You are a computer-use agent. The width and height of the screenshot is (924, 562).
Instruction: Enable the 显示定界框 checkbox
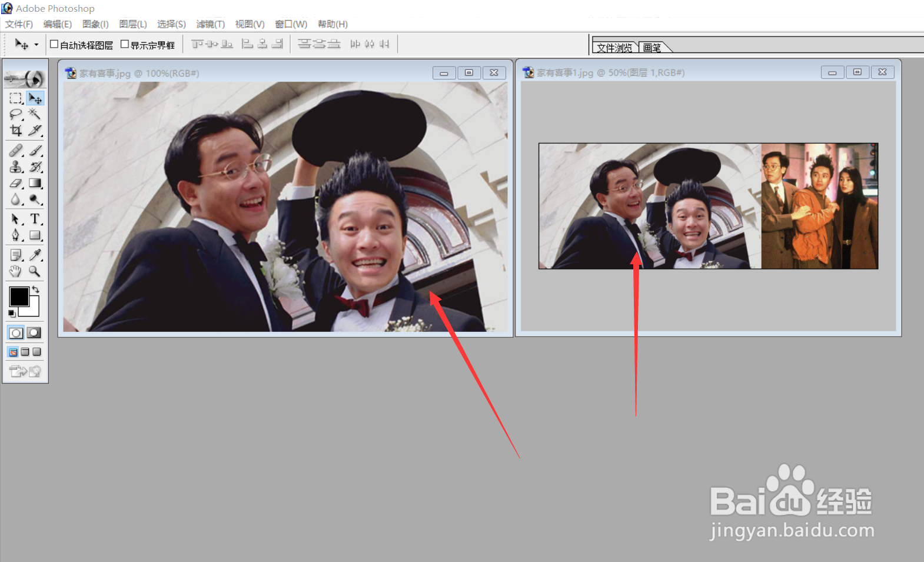[125, 44]
